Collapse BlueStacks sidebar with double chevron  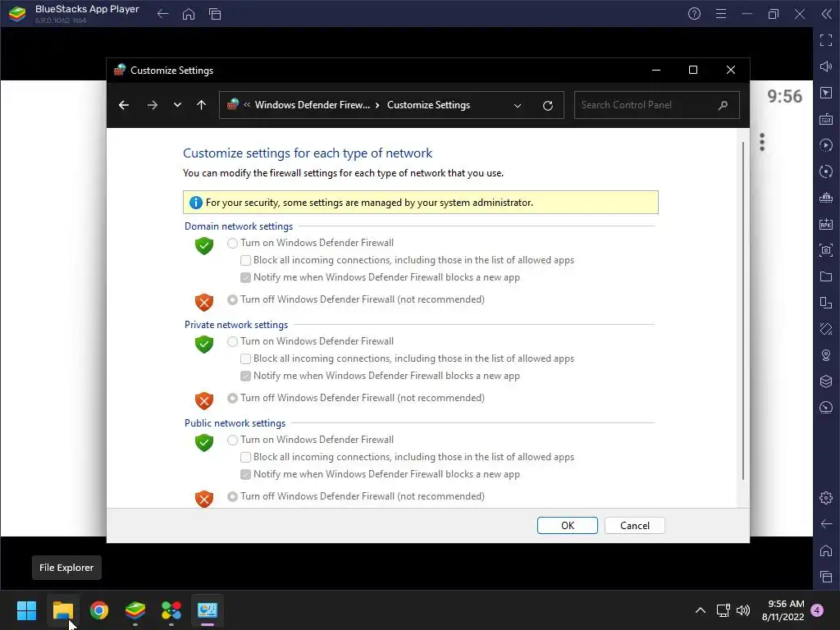[x=827, y=14]
